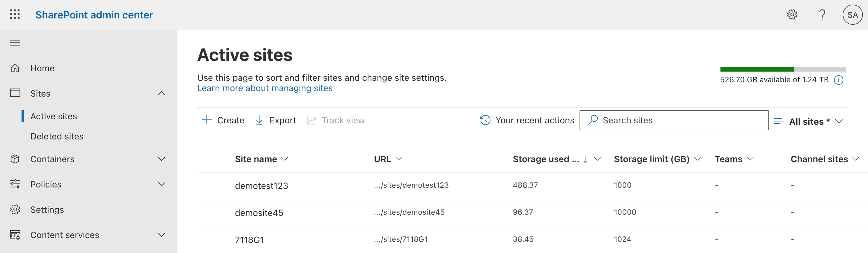This screenshot has height=253, width=868.
Task: Click the help question mark icon
Action: click(x=822, y=14)
